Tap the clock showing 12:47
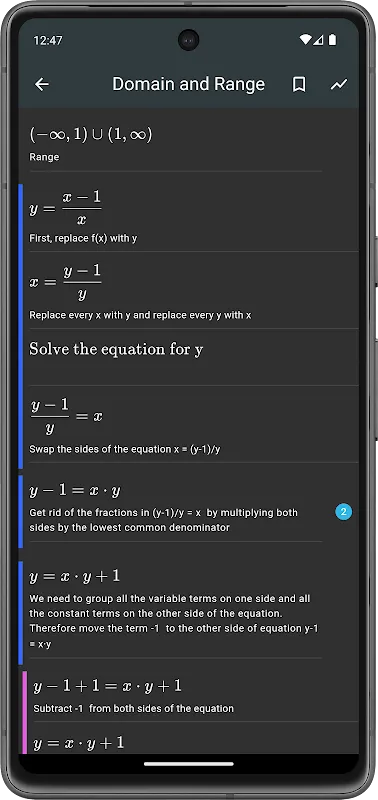Image resolution: width=378 pixels, height=800 pixels. [47, 40]
